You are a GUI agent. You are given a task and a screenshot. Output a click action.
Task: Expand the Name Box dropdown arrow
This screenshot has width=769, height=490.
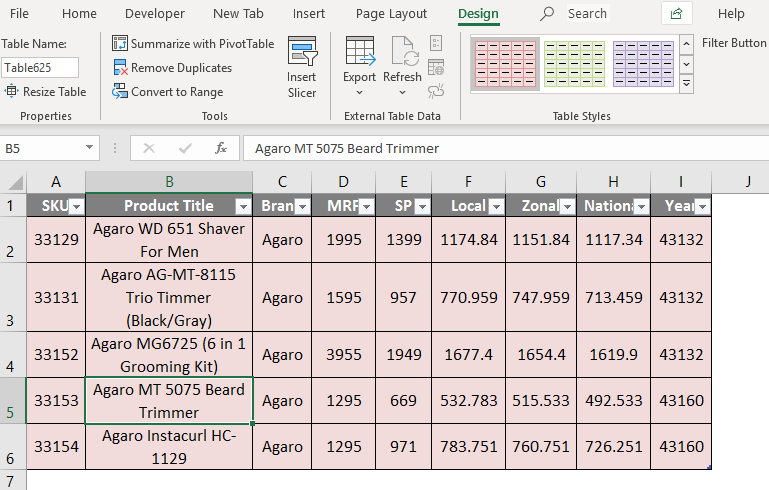point(90,148)
